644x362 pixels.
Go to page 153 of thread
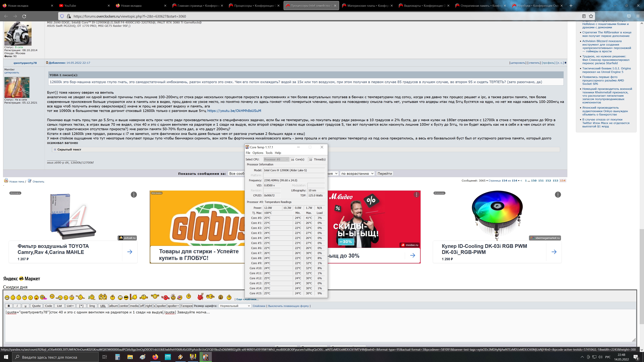[x=555, y=181]
